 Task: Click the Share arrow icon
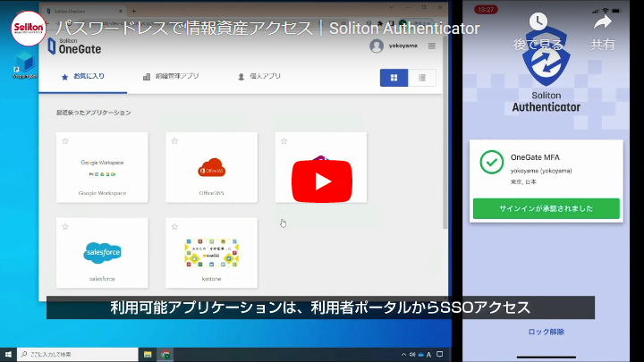[602, 22]
